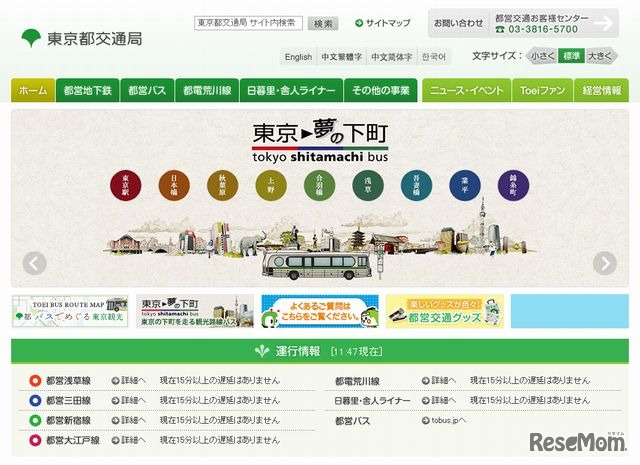This screenshot has width=640, height=465.
Task: Click the 都営バス label in status list
Action: 353,421
